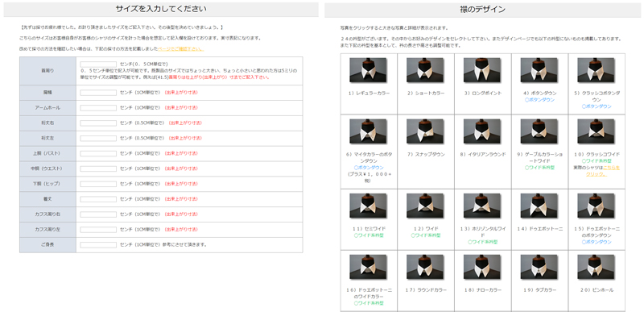Open the measuring method page link

click(x=180, y=48)
